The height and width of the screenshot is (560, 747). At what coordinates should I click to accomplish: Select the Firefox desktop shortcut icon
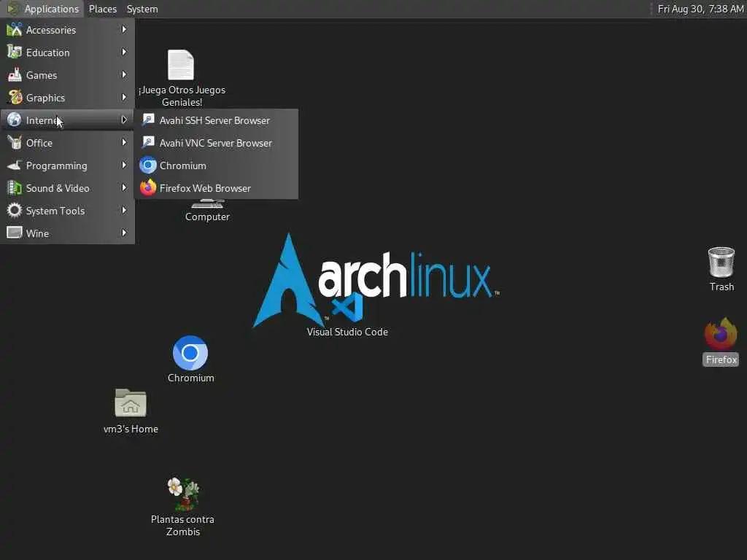tap(721, 334)
